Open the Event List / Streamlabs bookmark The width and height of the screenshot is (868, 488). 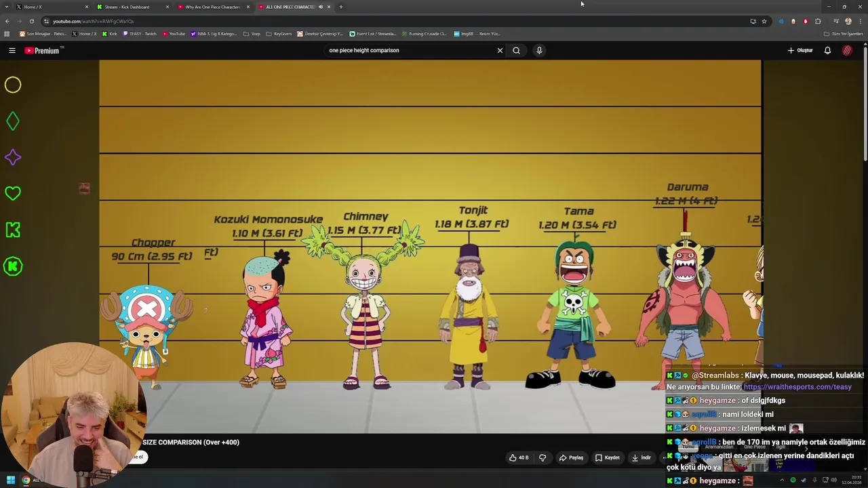(373, 33)
